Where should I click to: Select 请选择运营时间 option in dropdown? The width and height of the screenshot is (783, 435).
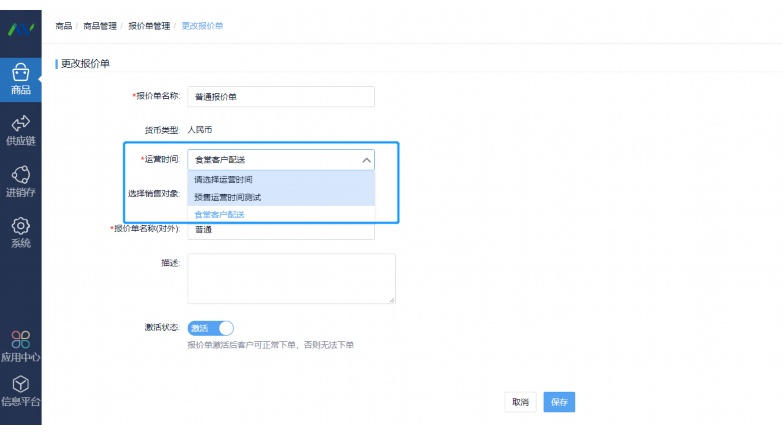(x=281, y=179)
